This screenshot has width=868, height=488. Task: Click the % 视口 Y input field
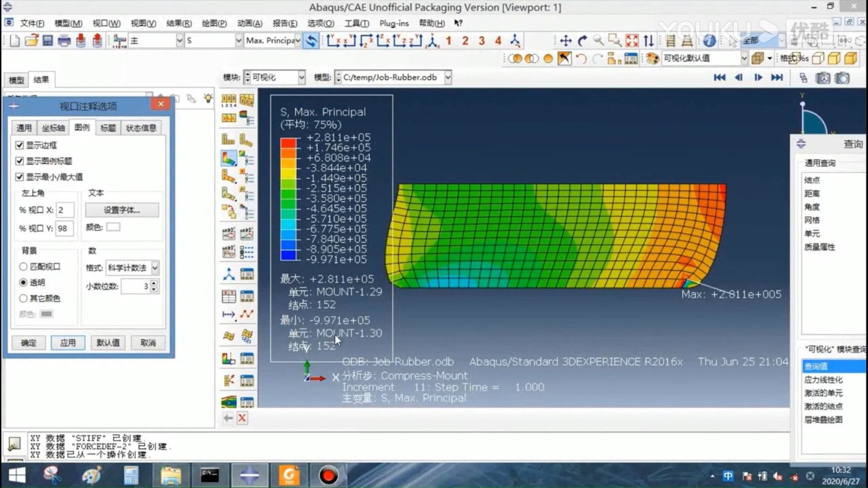[65, 229]
